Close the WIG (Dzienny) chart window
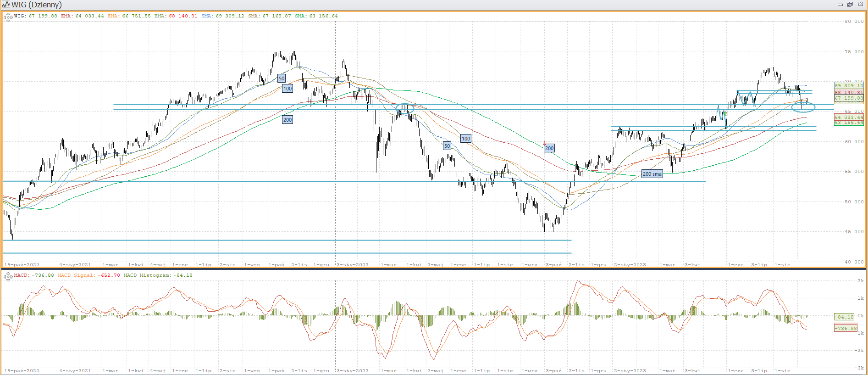868x375 pixels. 860,5
